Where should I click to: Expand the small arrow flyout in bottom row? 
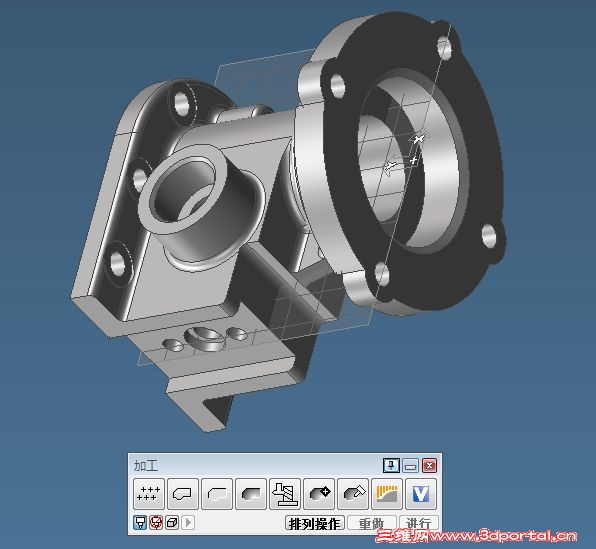click(188, 523)
